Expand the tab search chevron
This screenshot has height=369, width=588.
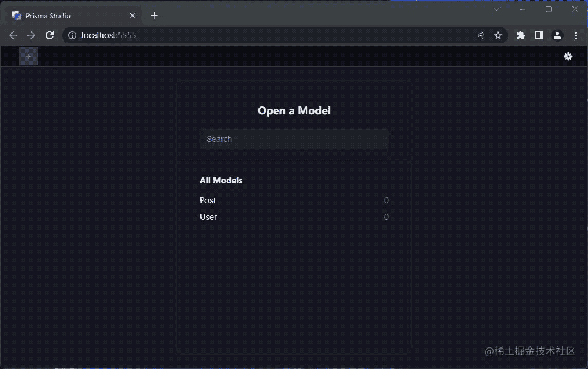(496, 9)
